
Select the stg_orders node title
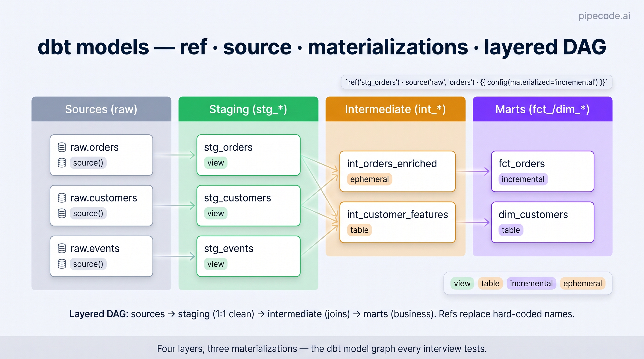tap(228, 147)
